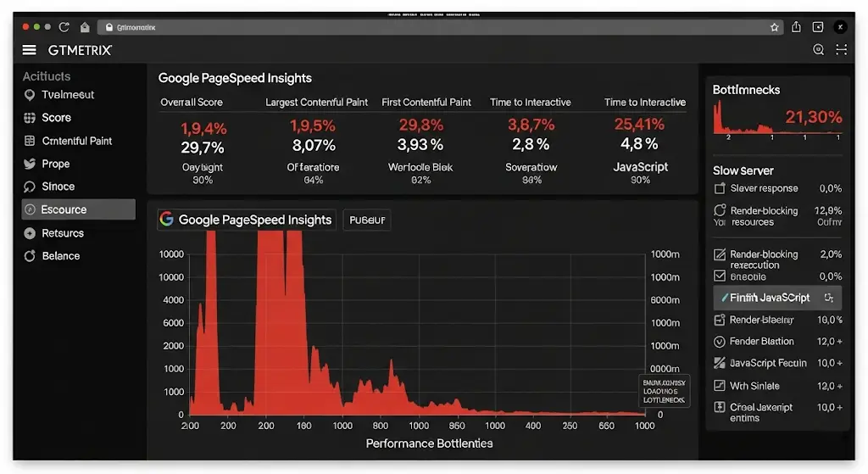Image resolution: width=868 pixels, height=474 pixels.
Task: Toggle the Eneoble checkbox
Action: (x=719, y=276)
